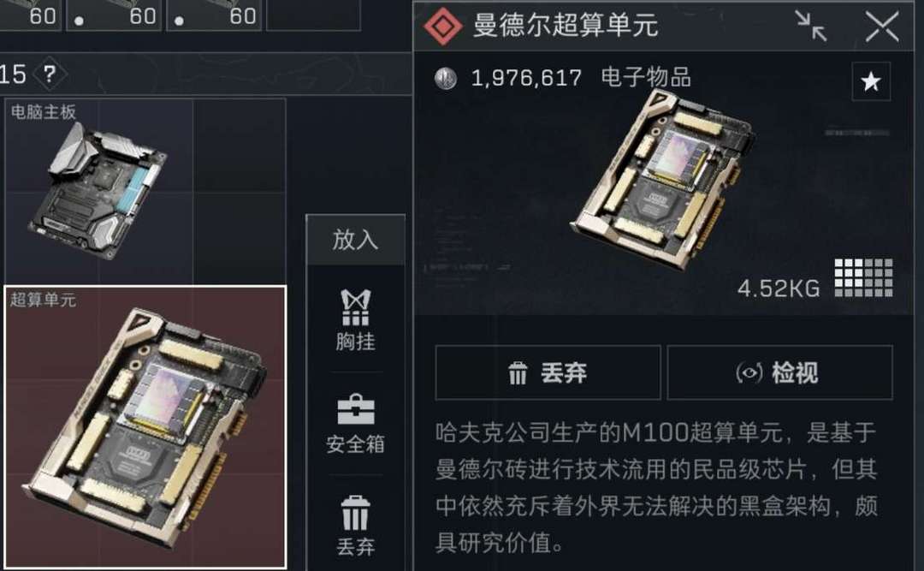Screen dimensions: 924x571
Task: Click the trash can icon on 丢弃 button
Action: coord(518,373)
